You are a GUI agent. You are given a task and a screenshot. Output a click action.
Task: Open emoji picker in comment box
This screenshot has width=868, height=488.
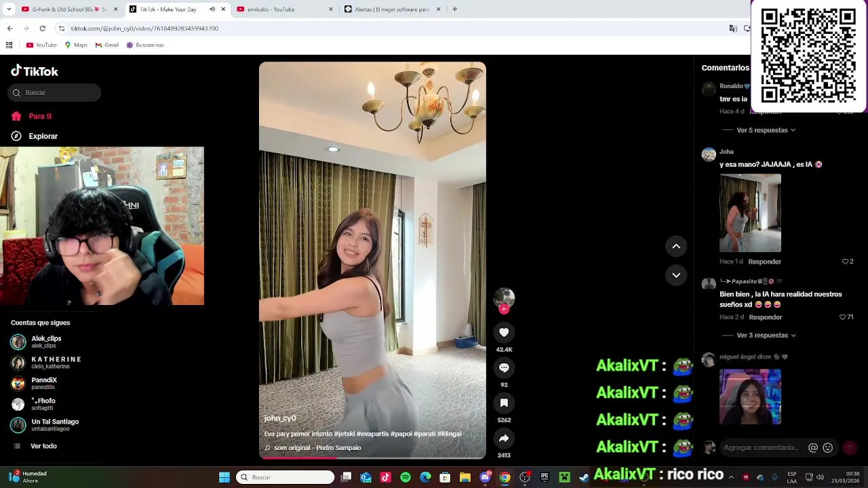click(x=827, y=447)
